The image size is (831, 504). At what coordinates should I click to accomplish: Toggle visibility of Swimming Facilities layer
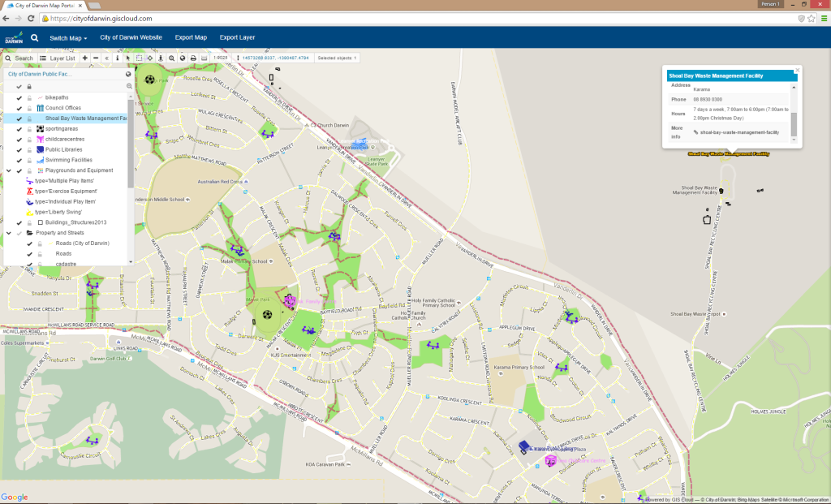[x=19, y=160]
